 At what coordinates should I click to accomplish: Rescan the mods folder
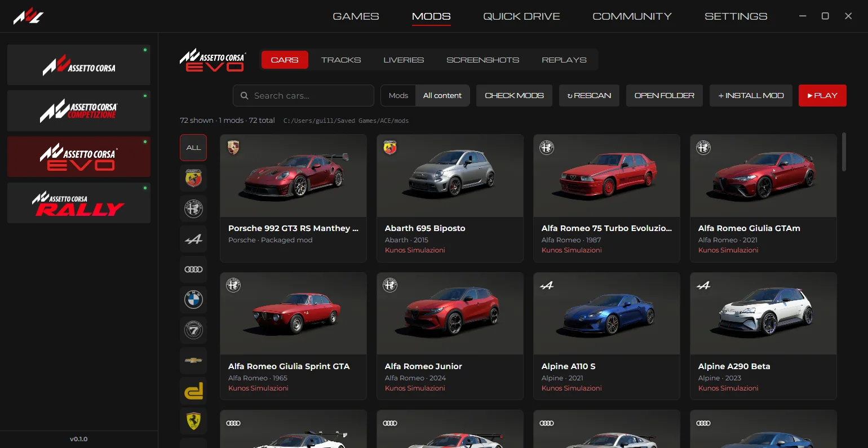589,96
